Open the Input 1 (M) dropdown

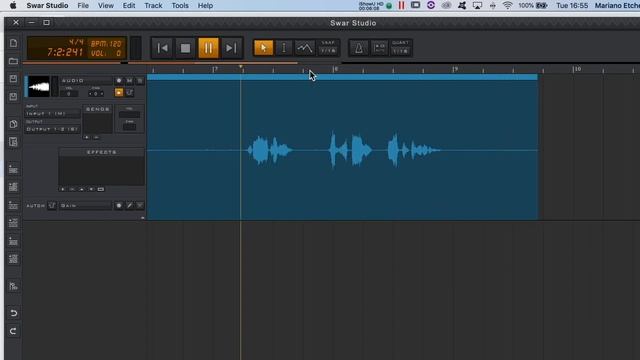tap(52, 113)
